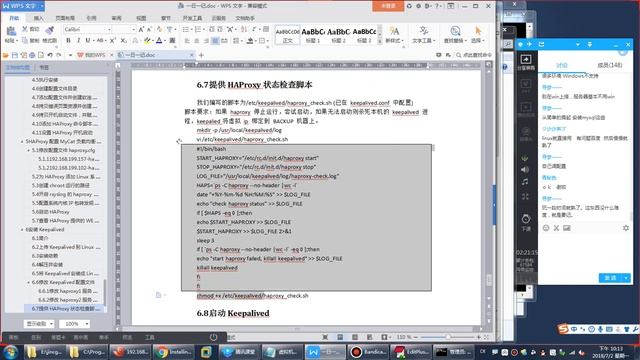Select the Start (开始) ribbon tab
This screenshot has height=360, width=640.
tap(14, 18)
